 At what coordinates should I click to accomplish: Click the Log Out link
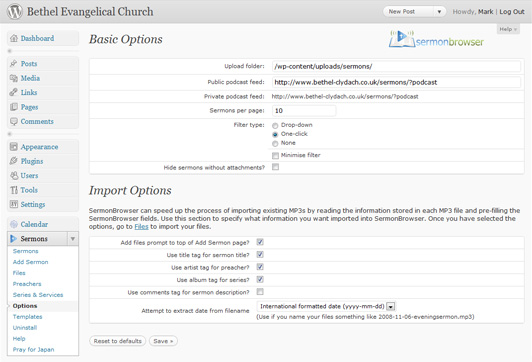click(512, 12)
